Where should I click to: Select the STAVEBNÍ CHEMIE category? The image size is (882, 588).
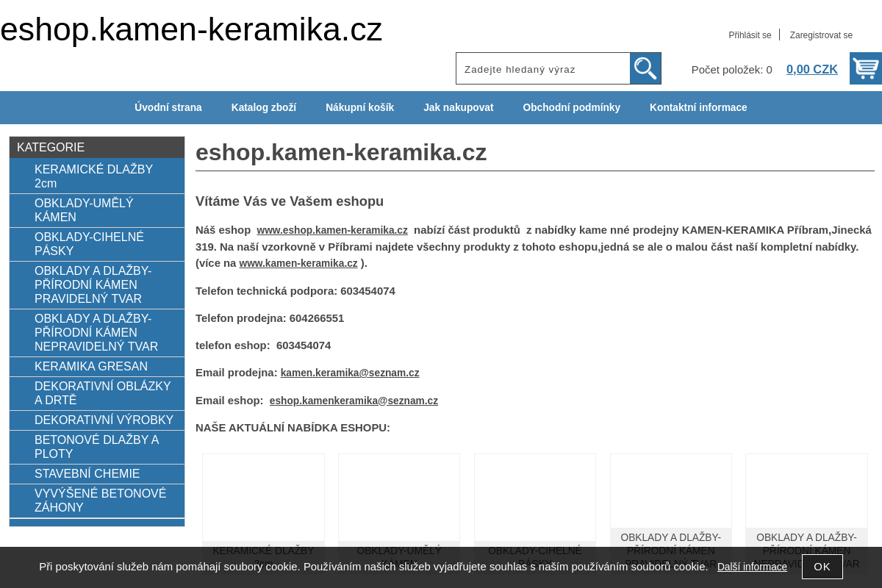(87, 473)
